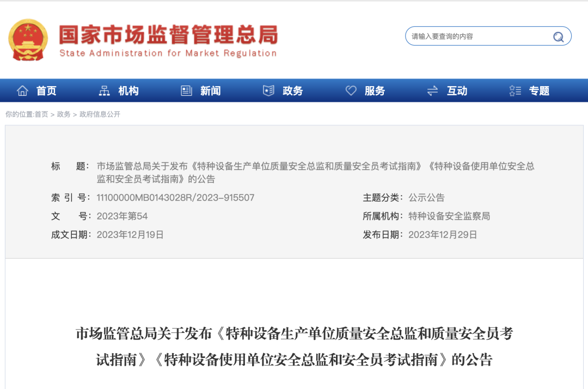
Task: Click the exchange arrows icon beside 互动
Action: tap(432, 91)
